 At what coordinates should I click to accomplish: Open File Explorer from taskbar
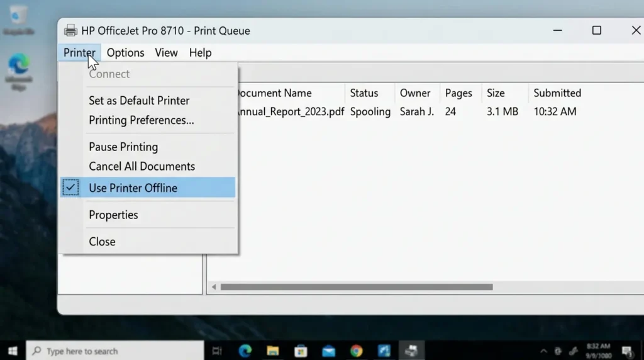point(273,351)
